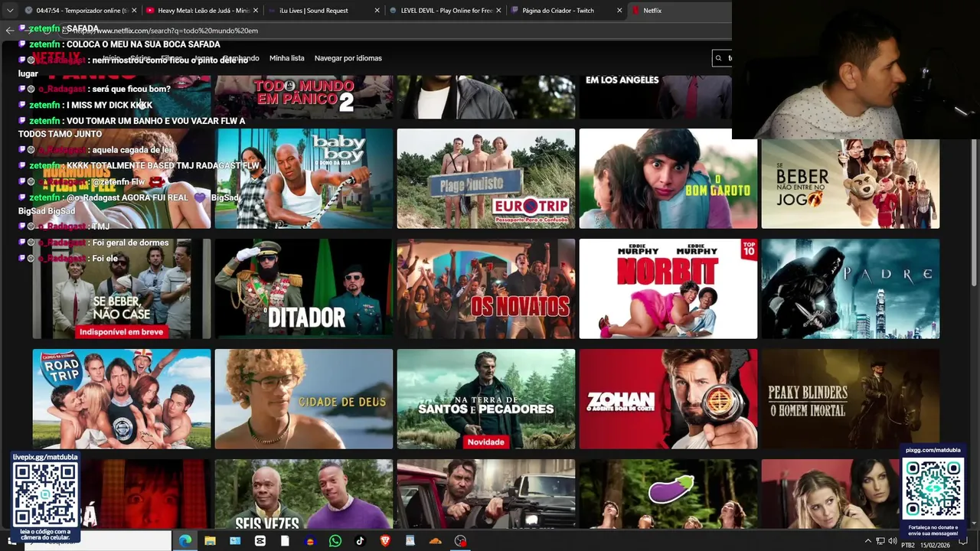This screenshot has height=551, width=980.
Task: Open Minha lista in Netflix menu
Action: (x=286, y=58)
